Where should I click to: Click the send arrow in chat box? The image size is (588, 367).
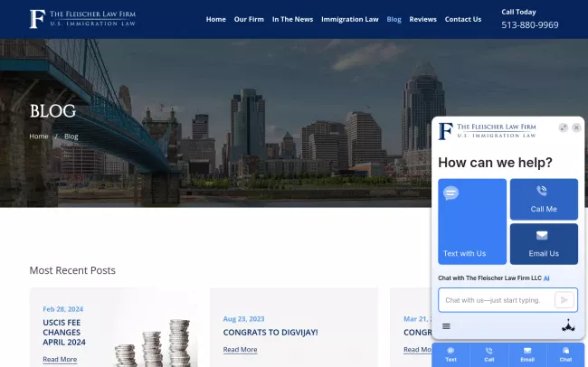click(x=564, y=300)
